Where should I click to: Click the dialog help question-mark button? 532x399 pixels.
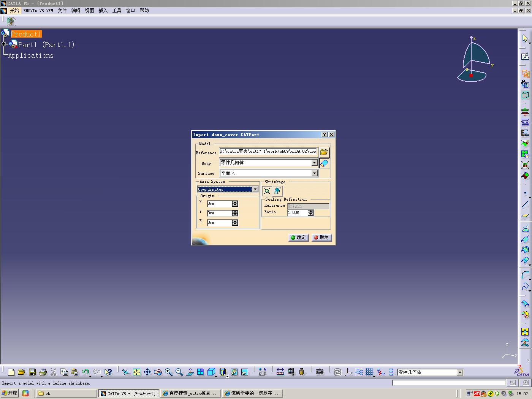click(x=324, y=135)
